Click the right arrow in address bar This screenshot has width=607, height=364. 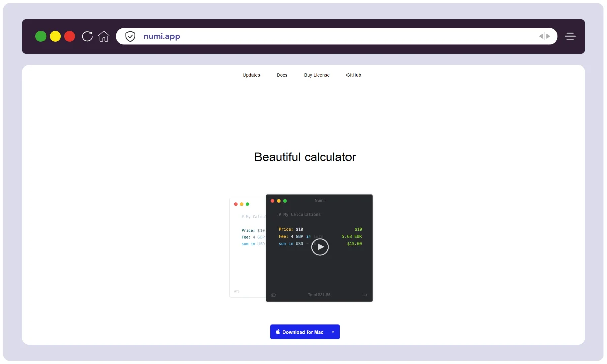[548, 36]
